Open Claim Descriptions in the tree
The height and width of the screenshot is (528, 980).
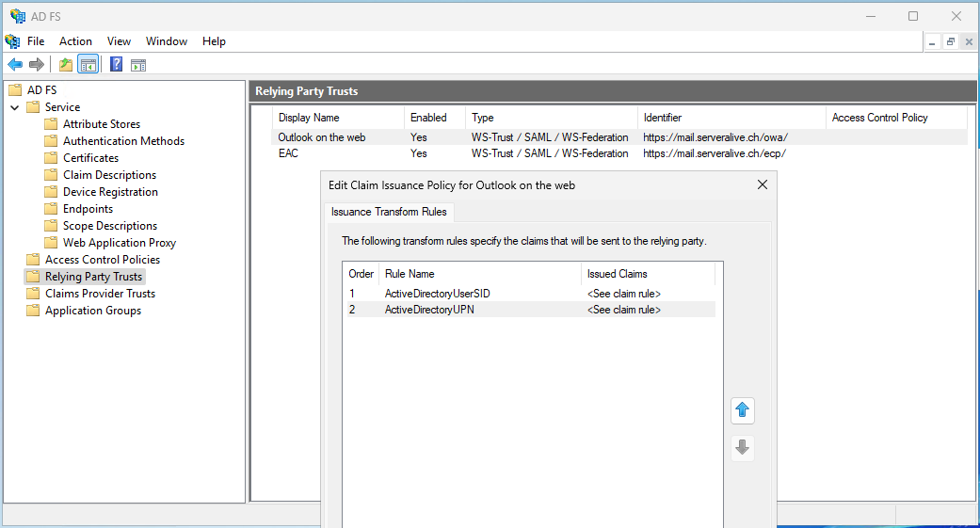(109, 174)
